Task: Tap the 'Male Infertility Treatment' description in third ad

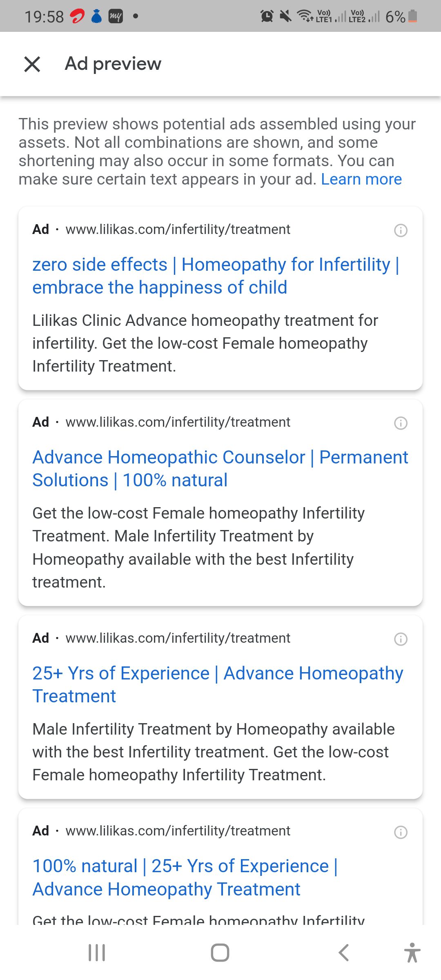Action: pos(213,752)
